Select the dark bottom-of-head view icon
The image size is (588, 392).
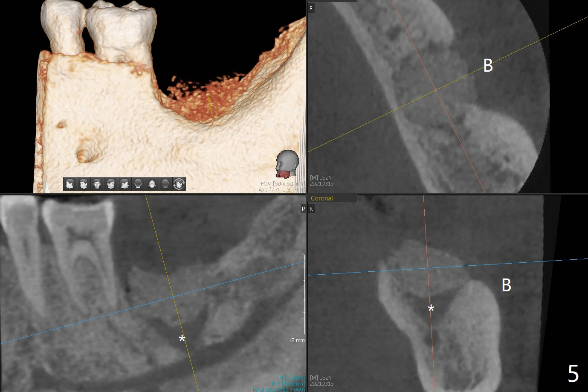coord(165,184)
